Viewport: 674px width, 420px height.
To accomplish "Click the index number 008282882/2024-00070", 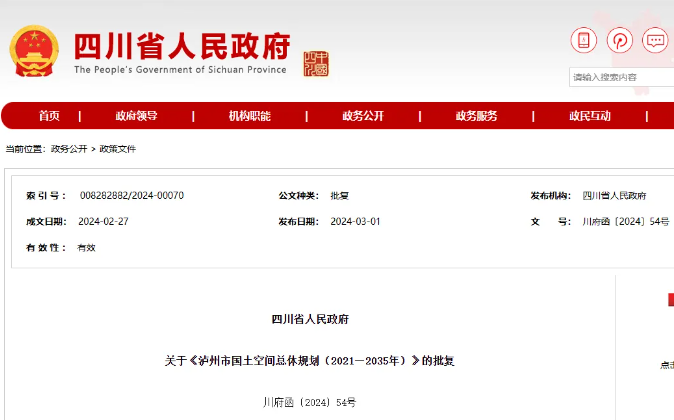I will (131, 195).
